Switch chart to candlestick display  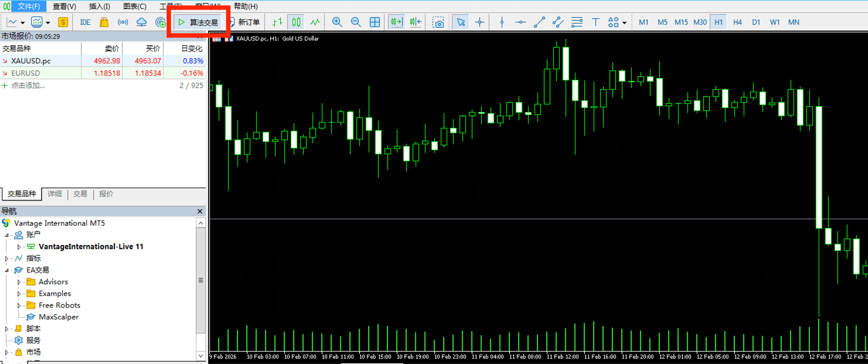click(x=295, y=22)
